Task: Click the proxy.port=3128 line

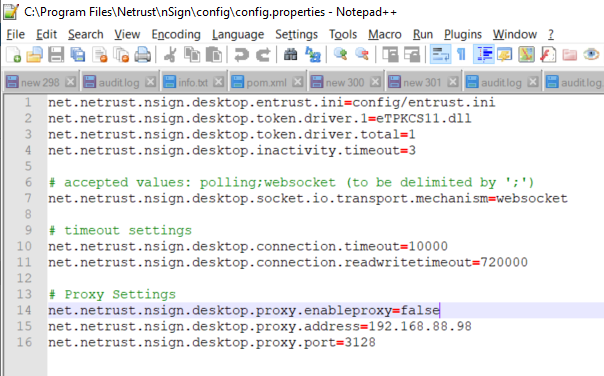Action: pyautogui.click(x=211, y=342)
